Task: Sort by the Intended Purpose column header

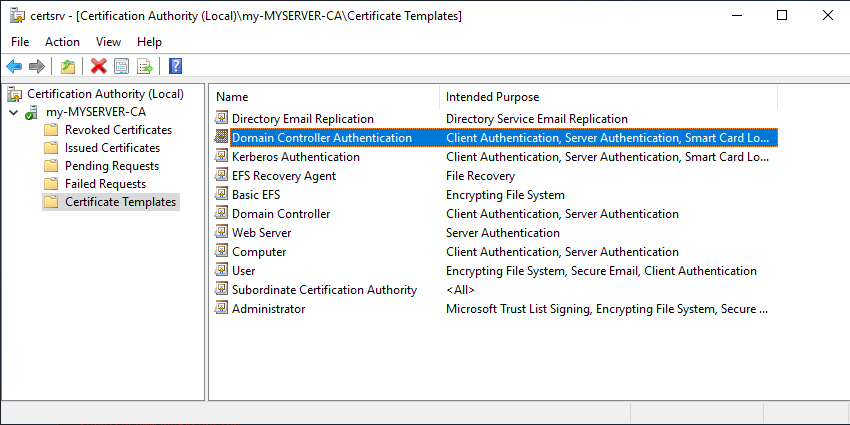Action: 492,97
